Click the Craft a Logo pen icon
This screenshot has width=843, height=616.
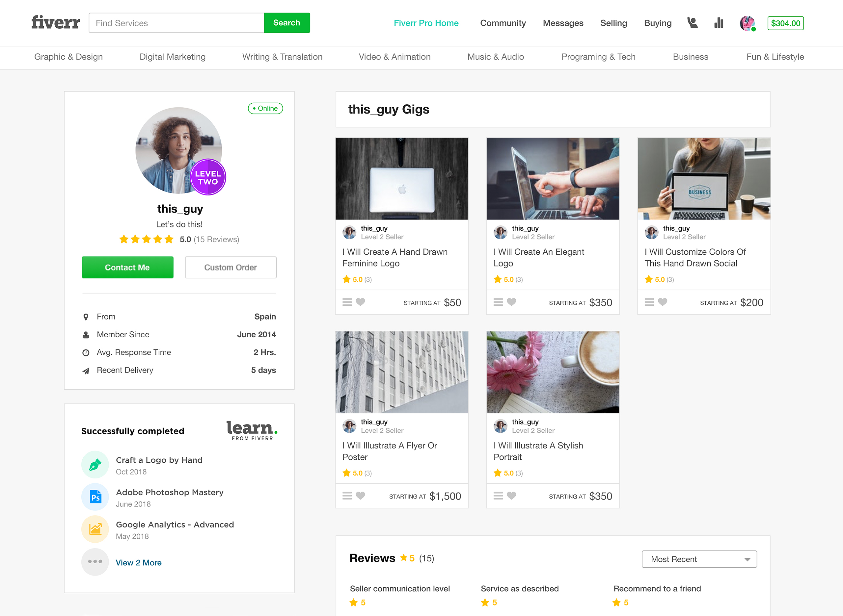click(x=95, y=465)
